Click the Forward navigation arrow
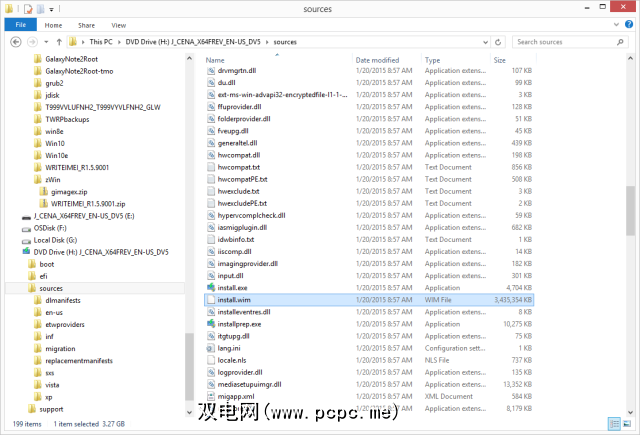The height and width of the screenshot is (435, 640). [x=32, y=42]
